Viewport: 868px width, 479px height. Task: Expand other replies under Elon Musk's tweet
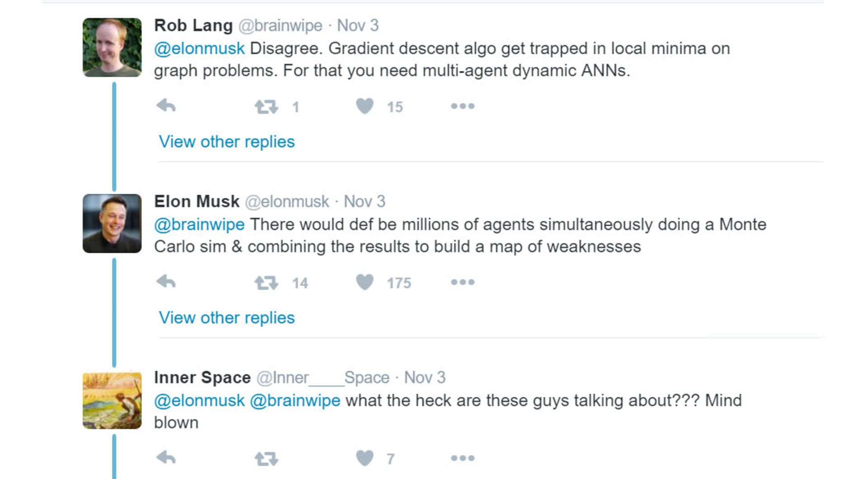226,318
